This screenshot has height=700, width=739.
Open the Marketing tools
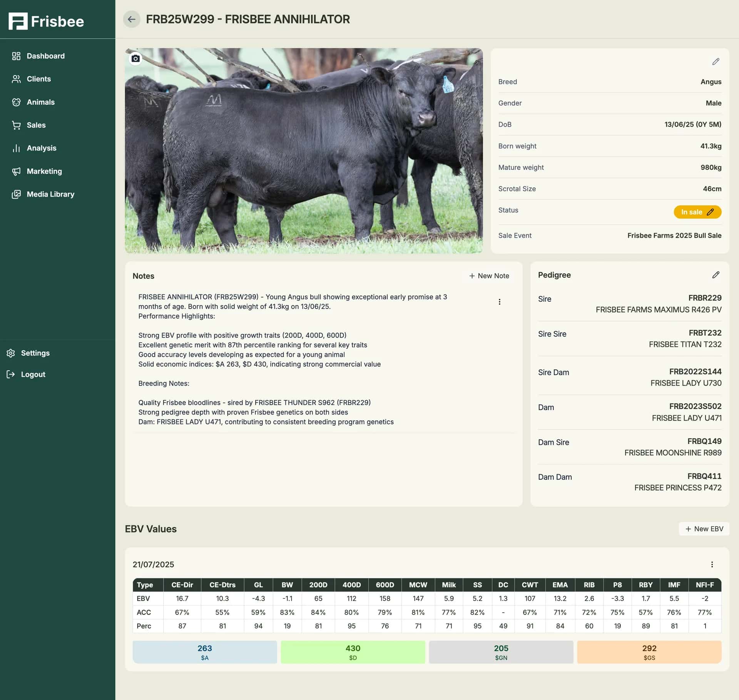44,171
